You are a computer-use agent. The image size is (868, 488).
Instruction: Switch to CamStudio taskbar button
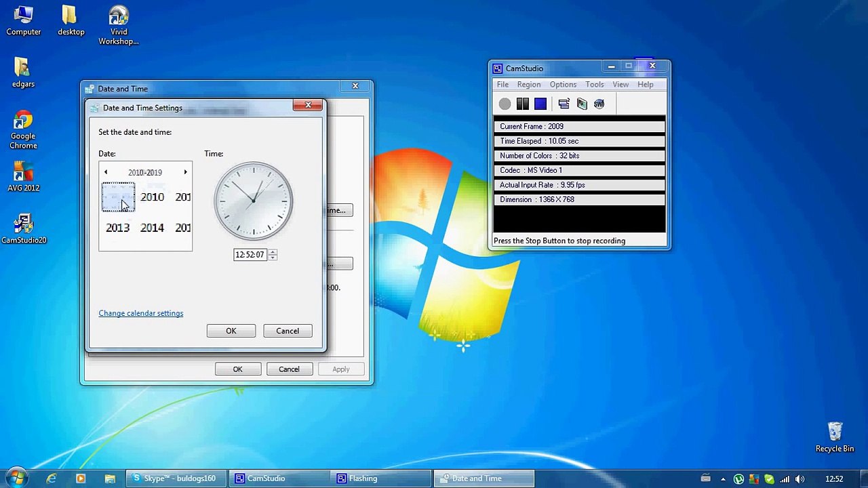pyautogui.click(x=279, y=479)
